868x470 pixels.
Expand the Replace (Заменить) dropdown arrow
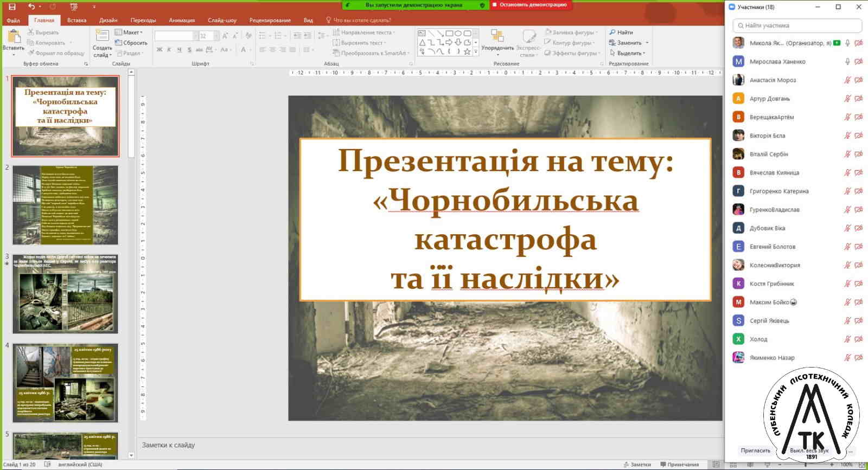(x=647, y=43)
